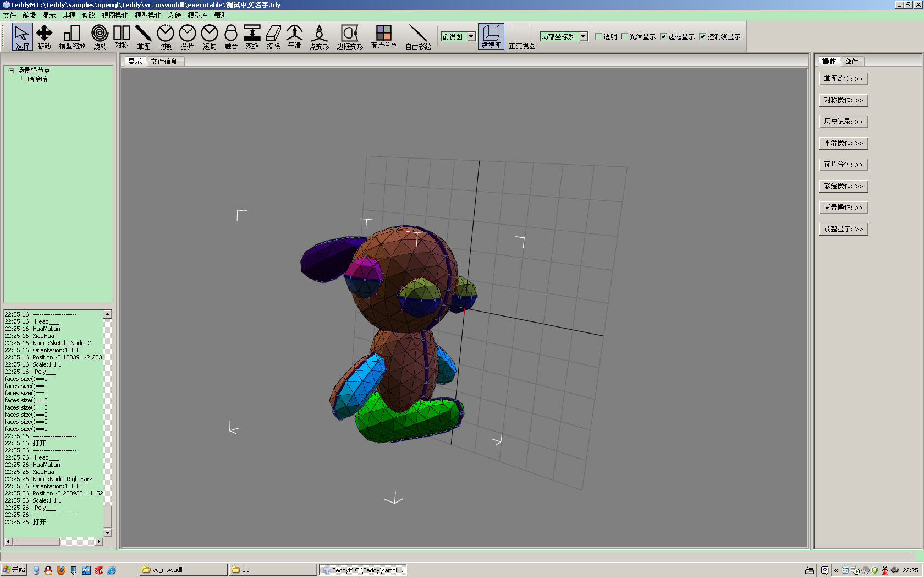Screen dimensions: 924x578
Task: Select the 草图 sketch tool
Action: (x=144, y=37)
